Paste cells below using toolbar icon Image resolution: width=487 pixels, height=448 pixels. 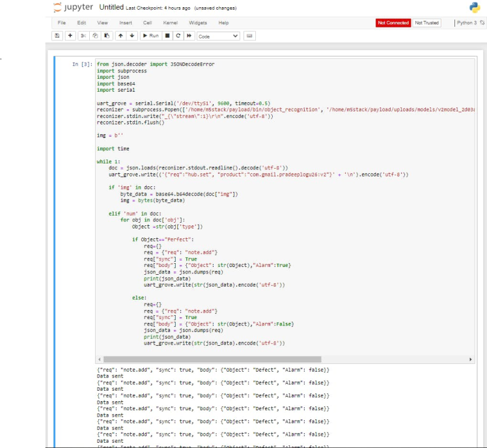point(107,36)
